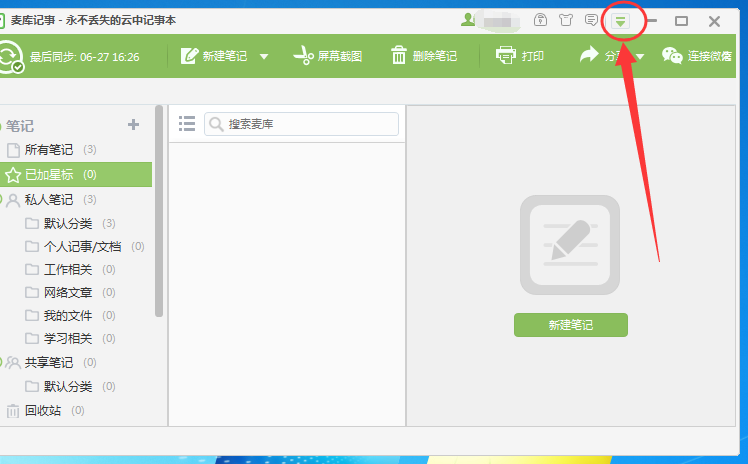Maximize the 麦库记事 window

[x=681, y=21]
